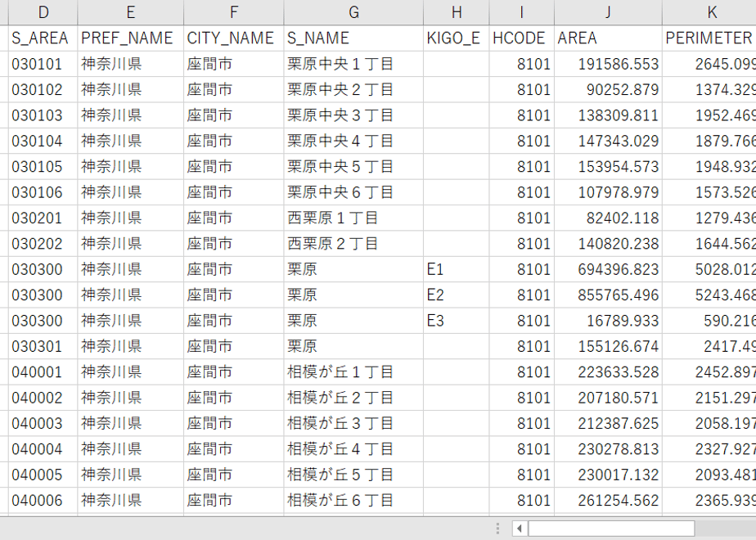Select AREA value 147343.029
The image size is (756, 540).
[x=609, y=141]
